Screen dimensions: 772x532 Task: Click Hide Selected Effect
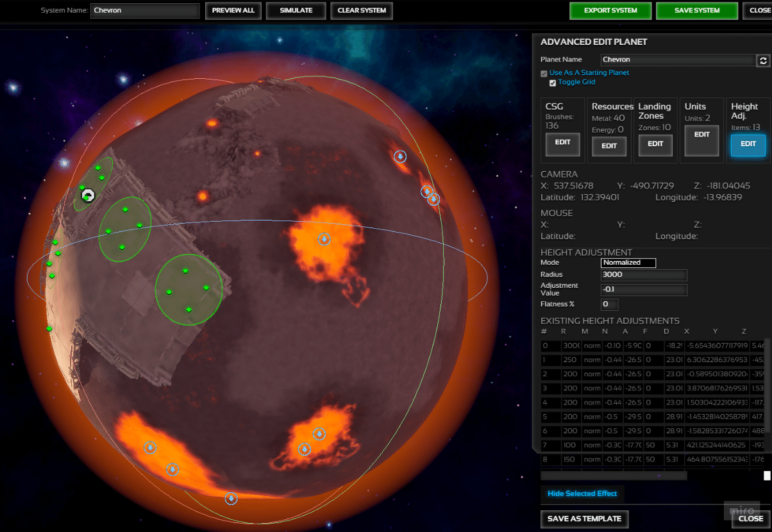click(582, 494)
